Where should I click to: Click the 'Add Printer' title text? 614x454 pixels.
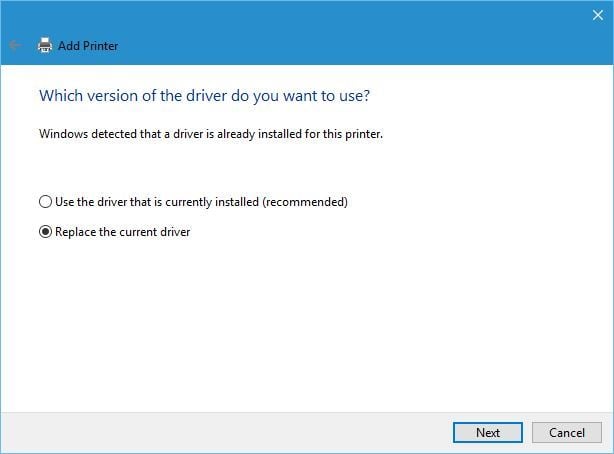[88, 46]
